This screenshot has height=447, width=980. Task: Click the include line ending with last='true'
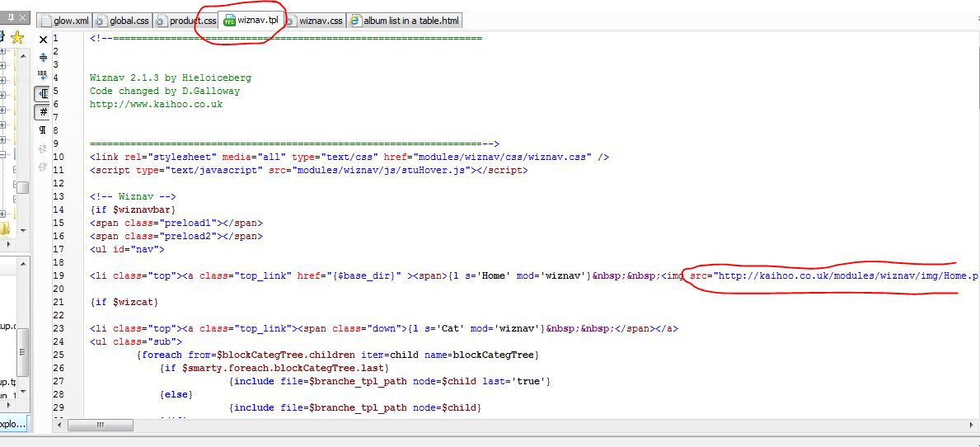click(x=389, y=381)
